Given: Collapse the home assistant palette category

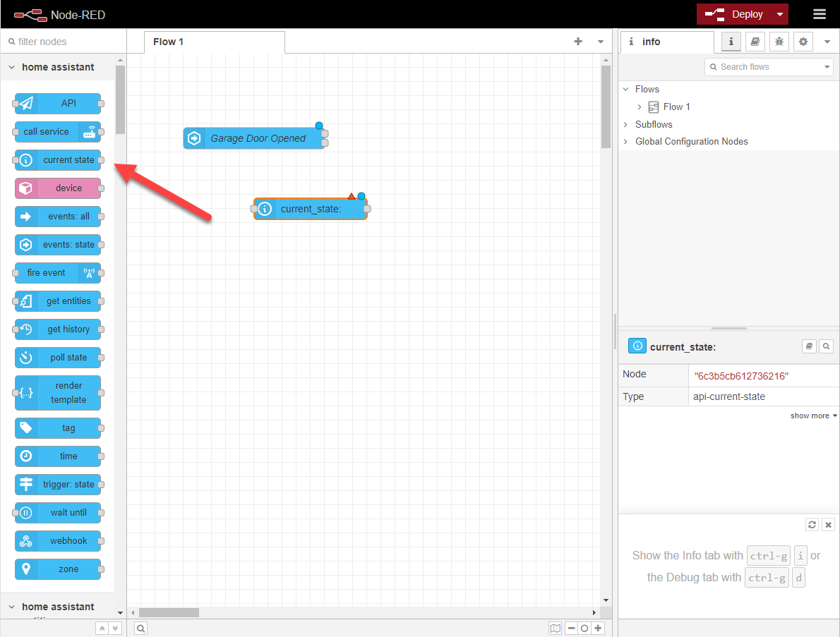Looking at the screenshot, I should tap(11, 67).
